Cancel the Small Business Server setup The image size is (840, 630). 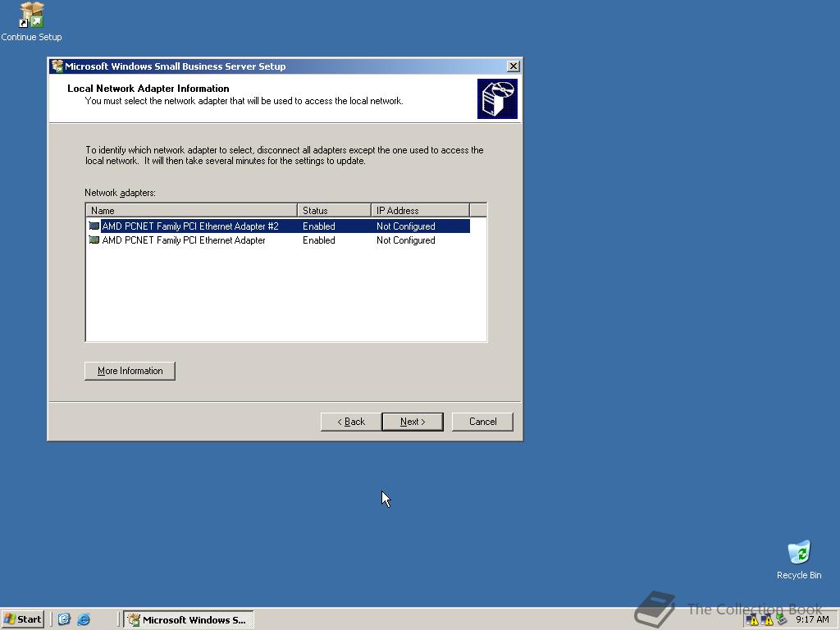(482, 422)
